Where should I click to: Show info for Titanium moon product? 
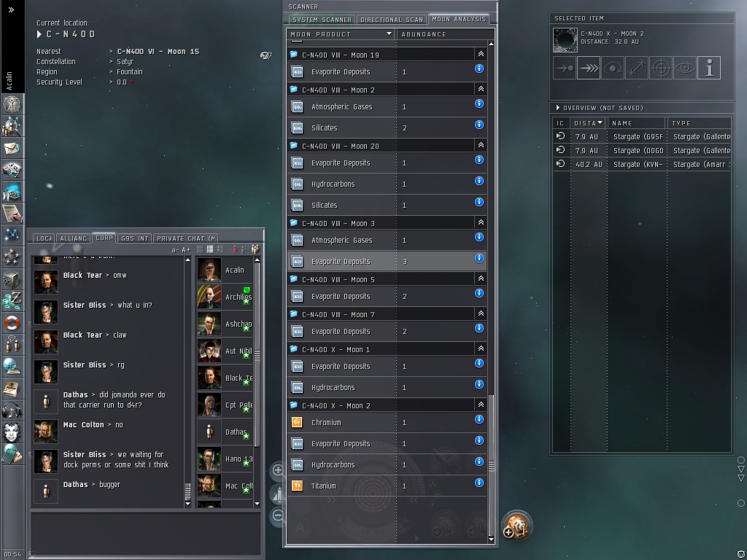tap(479, 483)
